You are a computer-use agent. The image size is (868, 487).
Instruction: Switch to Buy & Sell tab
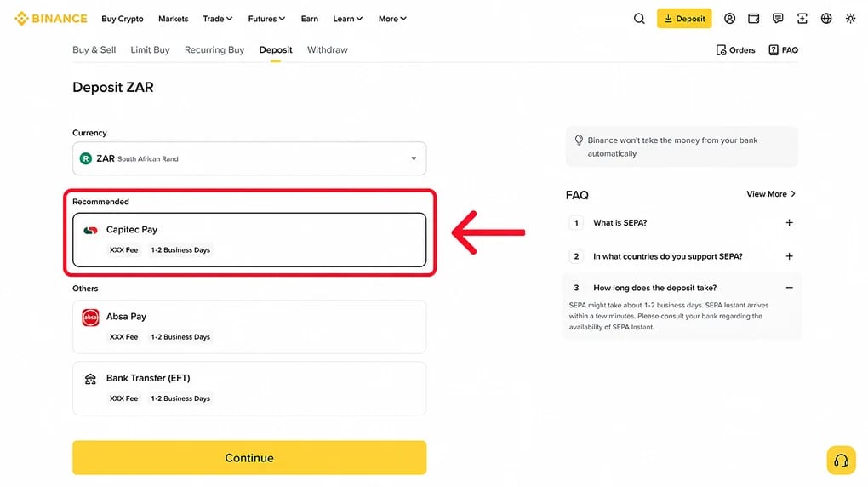[94, 50]
